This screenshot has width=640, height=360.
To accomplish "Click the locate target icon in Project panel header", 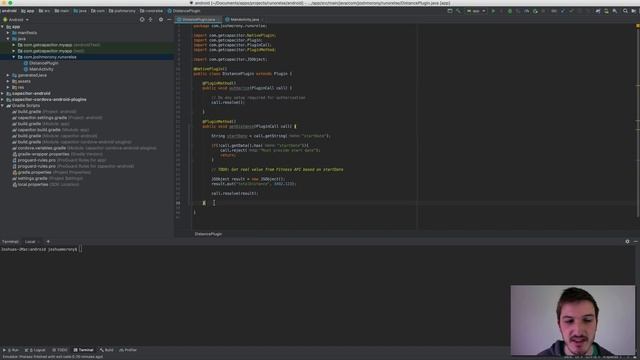I will [x=142, y=20].
